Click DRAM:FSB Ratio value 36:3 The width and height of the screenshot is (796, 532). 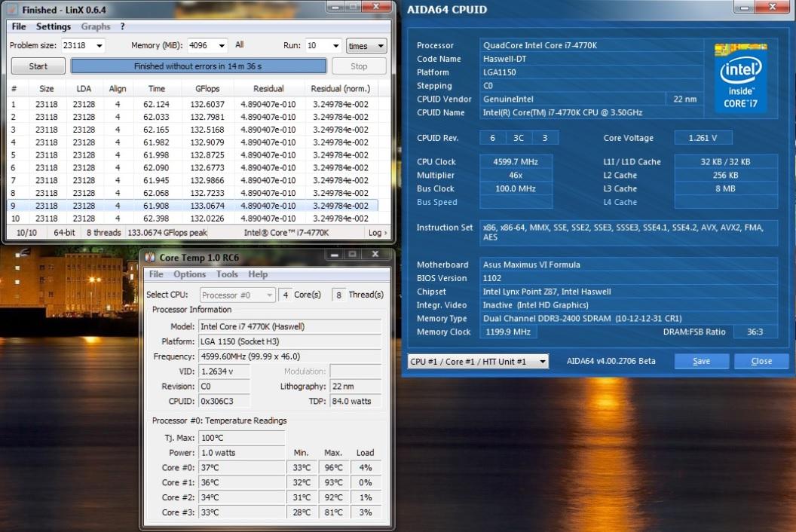click(755, 332)
